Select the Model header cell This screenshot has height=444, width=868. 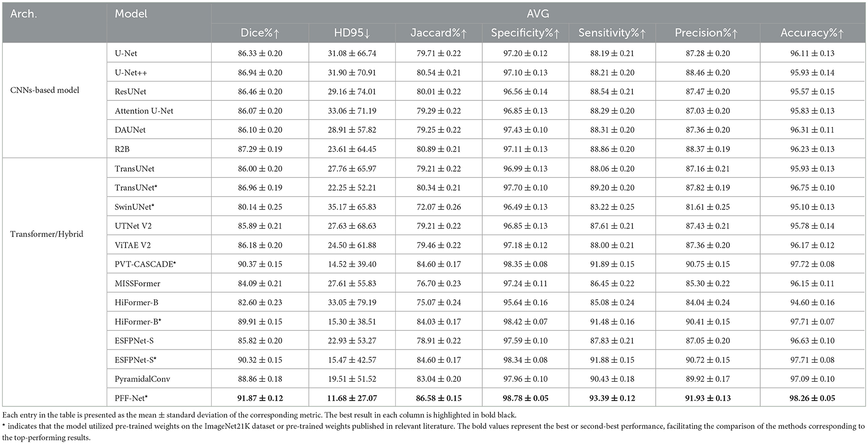click(131, 14)
